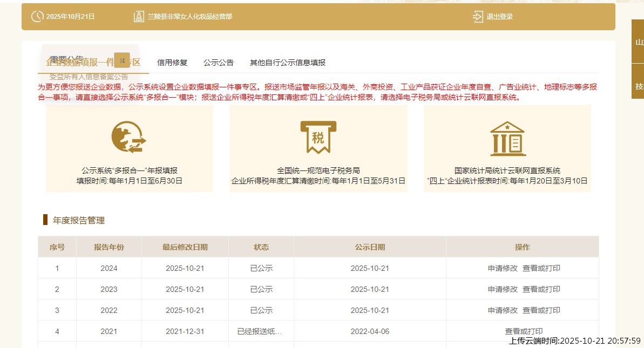
Task: Open the electronic tax bureau 税 icon
Action: coord(318,137)
